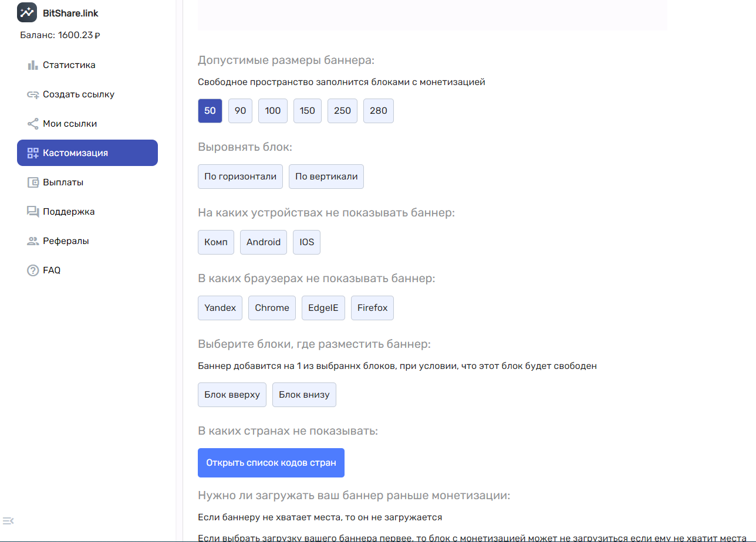756x542 pixels.
Task: Select Блок вверху placement
Action: [x=232, y=395]
